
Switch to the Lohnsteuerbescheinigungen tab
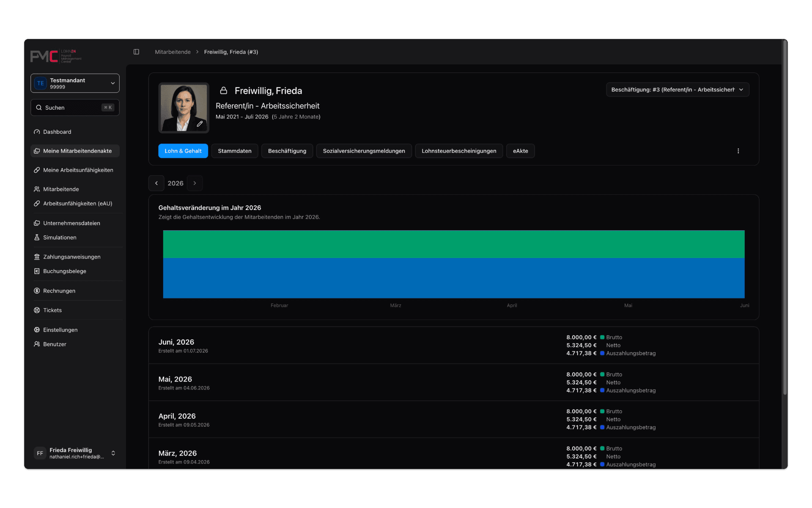tap(459, 151)
